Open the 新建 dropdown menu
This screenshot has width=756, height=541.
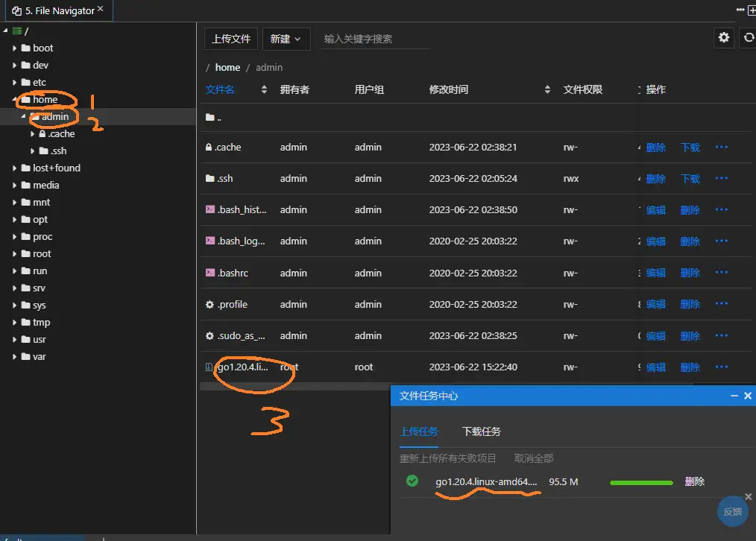click(286, 38)
